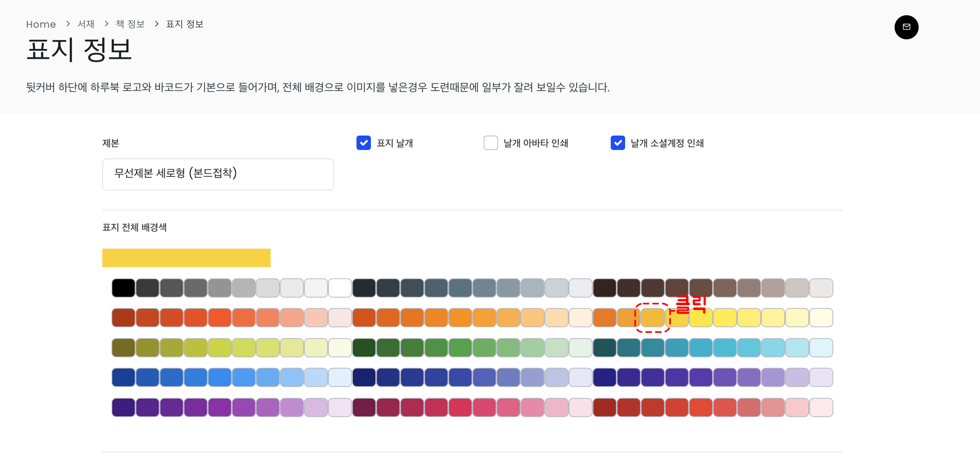Screen dimensions: 980x458
Task: Select the rust brown swatch starting orange row
Action: click(123, 318)
